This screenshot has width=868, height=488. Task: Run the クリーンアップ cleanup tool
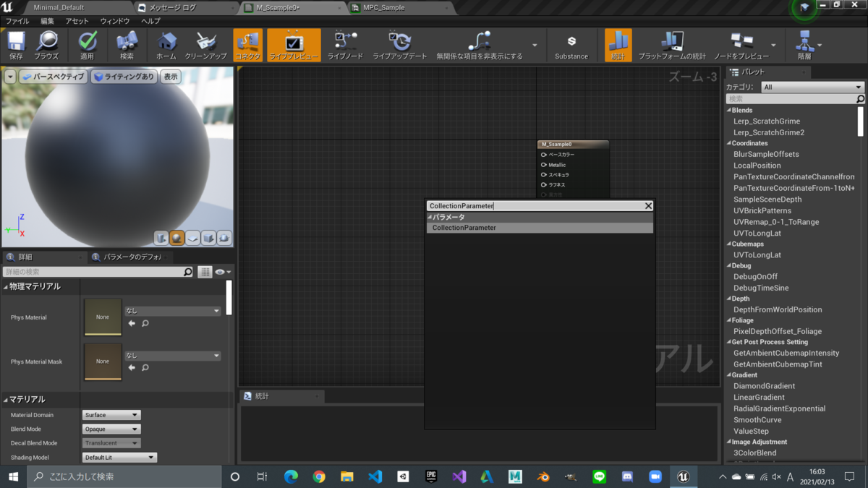click(206, 46)
